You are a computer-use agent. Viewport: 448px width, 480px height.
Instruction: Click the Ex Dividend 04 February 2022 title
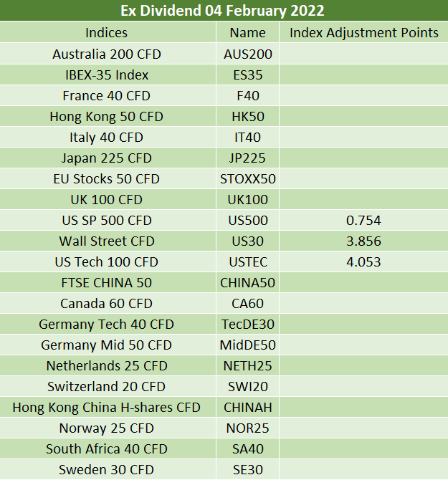click(222, 11)
